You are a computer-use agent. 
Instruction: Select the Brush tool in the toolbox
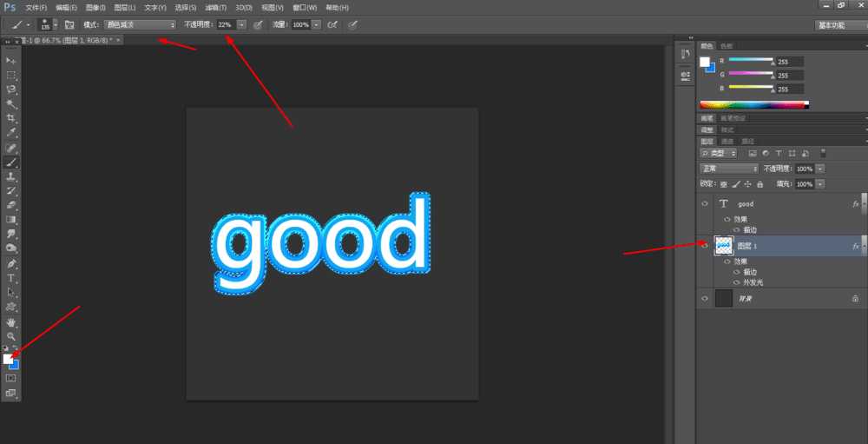point(11,162)
